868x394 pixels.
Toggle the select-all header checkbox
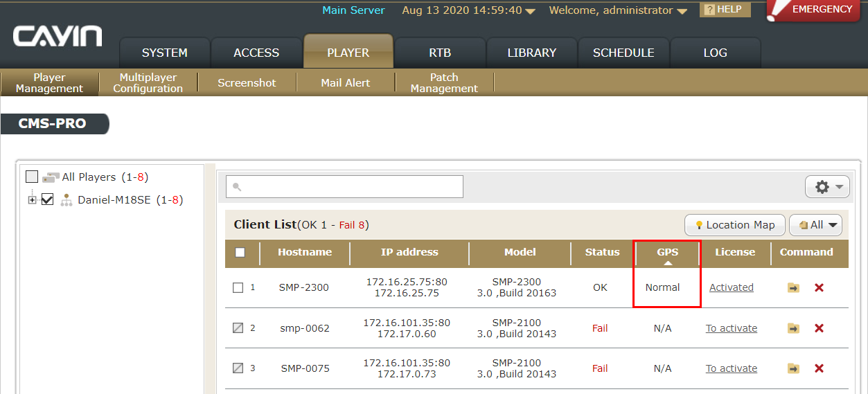240,252
